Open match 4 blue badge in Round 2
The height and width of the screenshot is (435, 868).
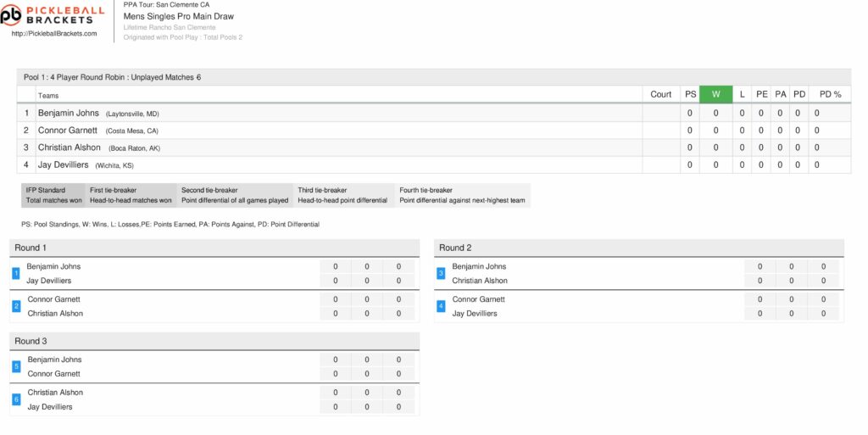click(x=441, y=306)
